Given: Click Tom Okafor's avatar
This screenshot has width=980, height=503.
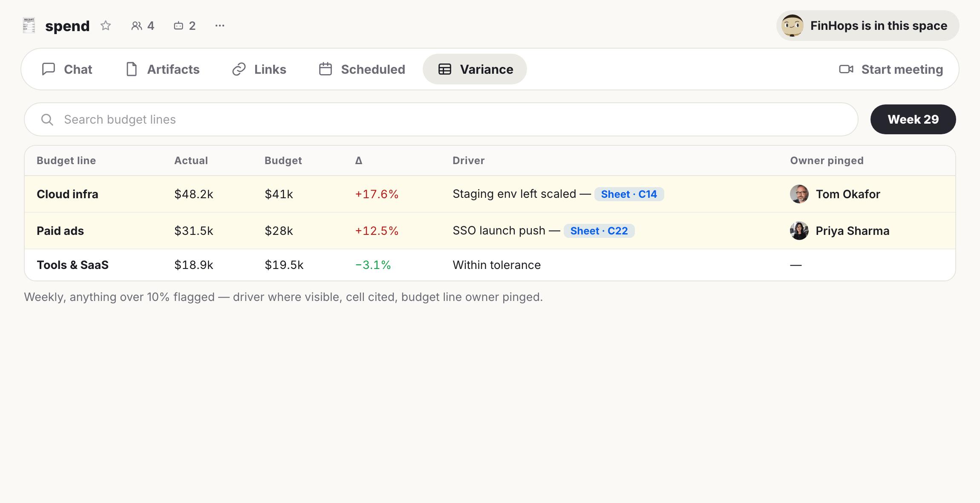Looking at the screenshot, I should 799,194.
